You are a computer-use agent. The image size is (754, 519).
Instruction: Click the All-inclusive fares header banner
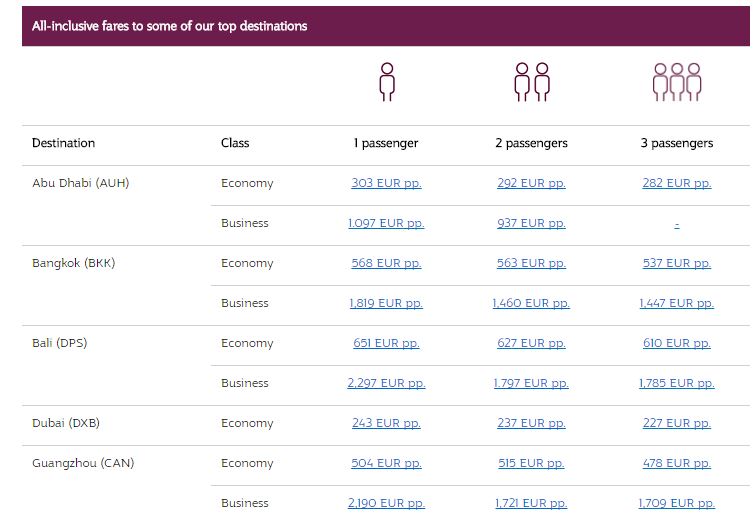[386, 26]
